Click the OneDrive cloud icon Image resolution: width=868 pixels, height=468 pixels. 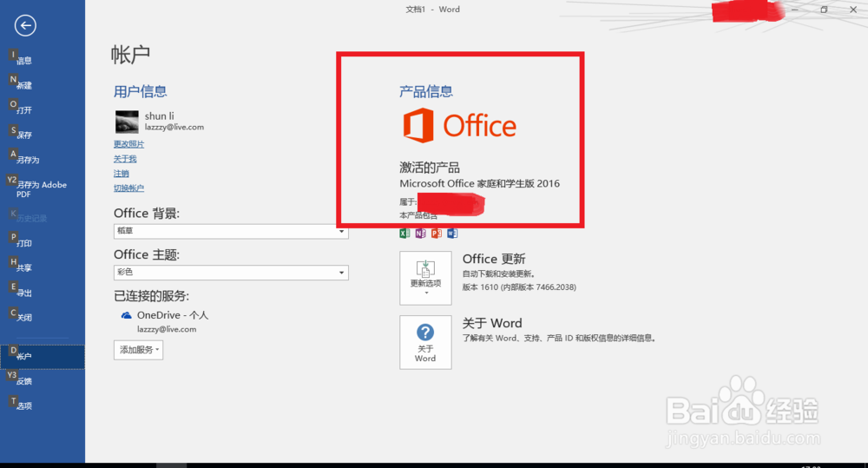click(x=126, y=315)
